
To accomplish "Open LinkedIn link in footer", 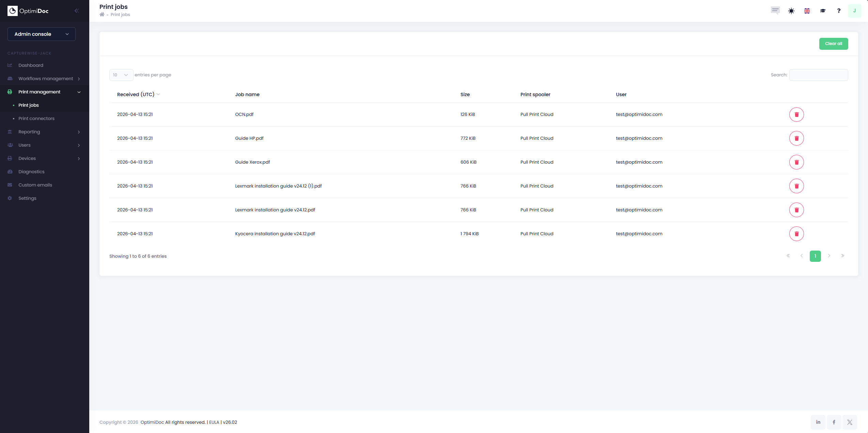I will [x=818, y=422].
